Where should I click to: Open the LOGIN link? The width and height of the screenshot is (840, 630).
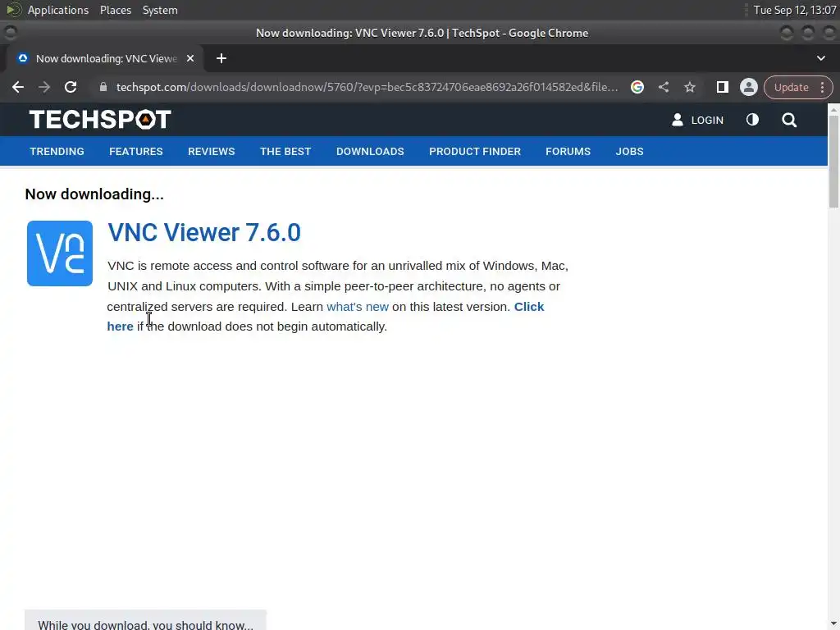[707, 120]
